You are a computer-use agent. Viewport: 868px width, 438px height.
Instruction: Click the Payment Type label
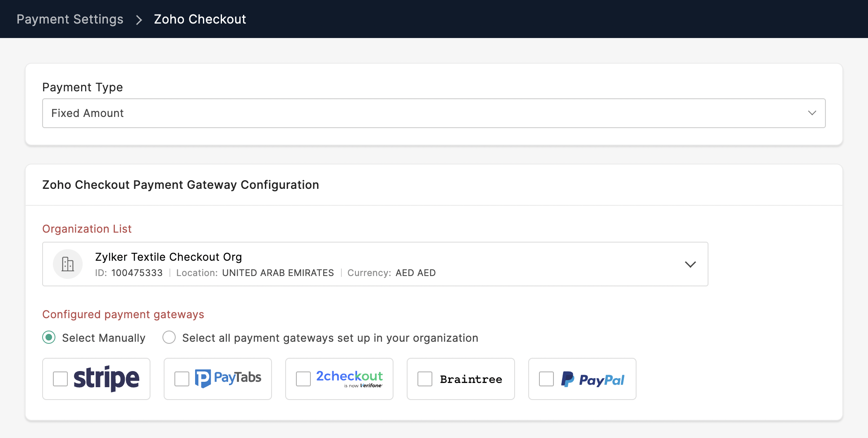83,88
